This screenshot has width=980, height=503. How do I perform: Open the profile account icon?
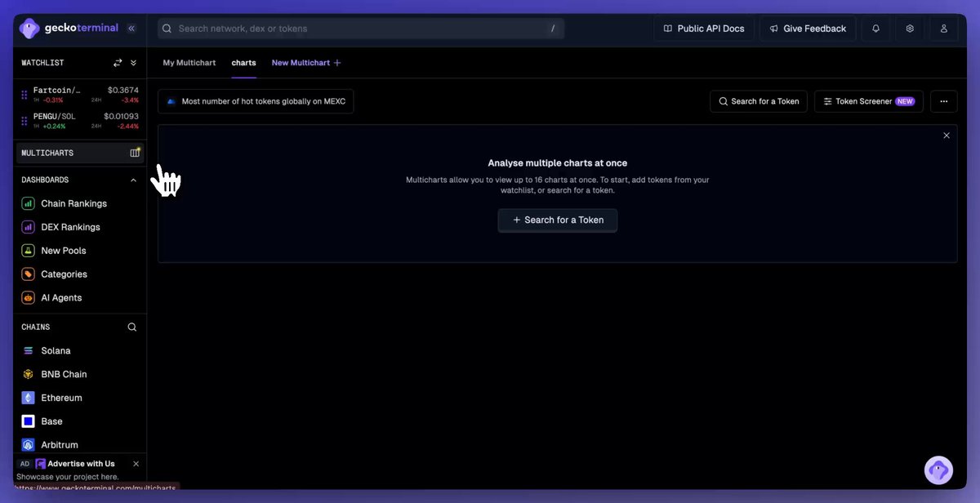pyautogui.click(x=943, y=28)
